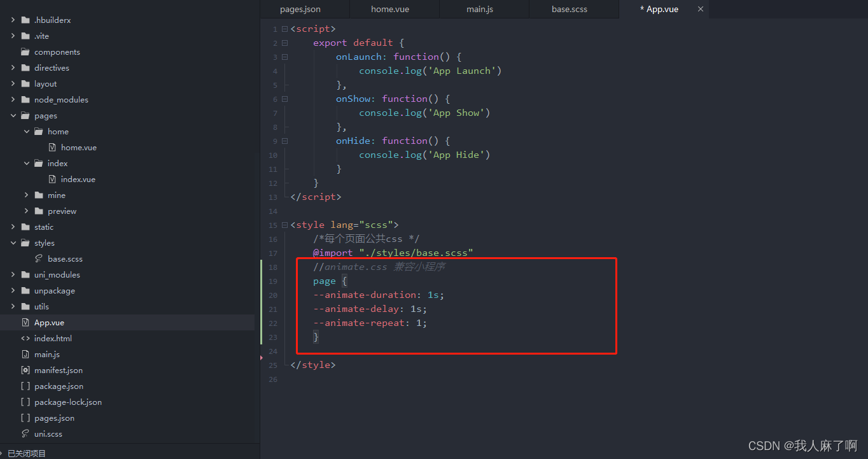Click the console.log('App Launch') line
The width and height of the screenshot is (868, 459).
[430, 71]
